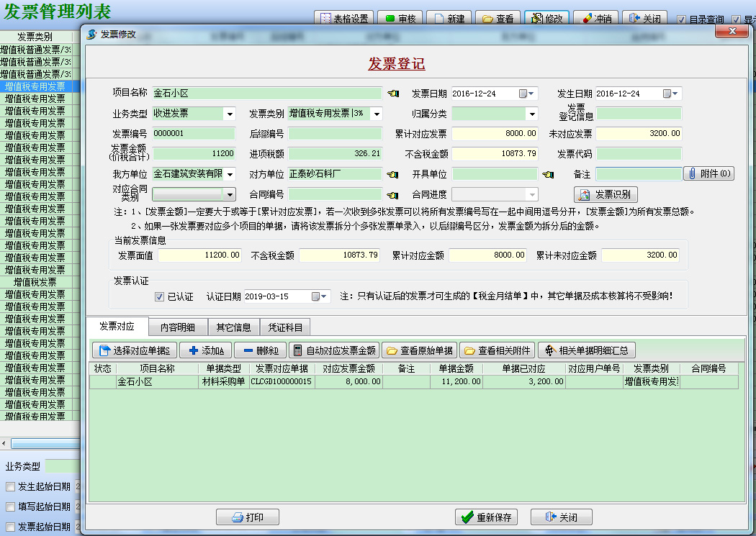The width and height of the screenshot is (756, 536).
Task: Open calendar icon for 发生日期
Action: pos(667,94)
